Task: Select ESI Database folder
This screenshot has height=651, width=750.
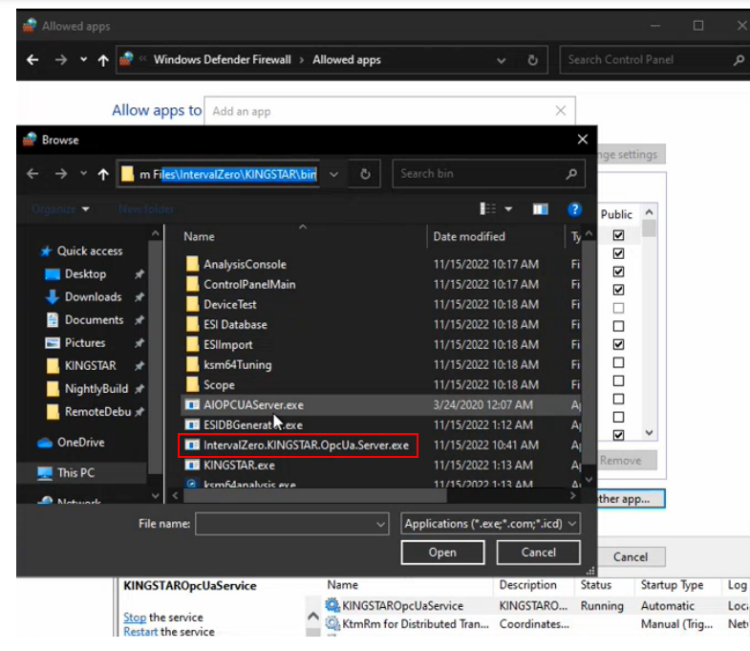Action: coord(235,324)
